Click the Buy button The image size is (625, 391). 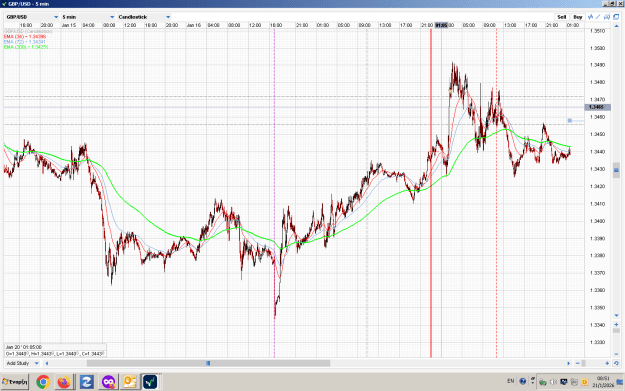coord(578,17)
